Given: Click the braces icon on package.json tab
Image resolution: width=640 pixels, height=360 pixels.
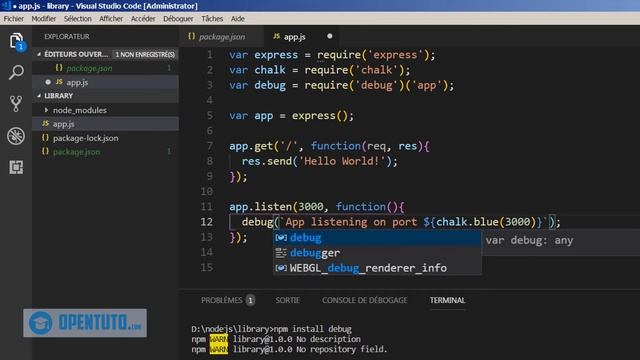Looking at the screenshot, I should [x=191, y=36].
